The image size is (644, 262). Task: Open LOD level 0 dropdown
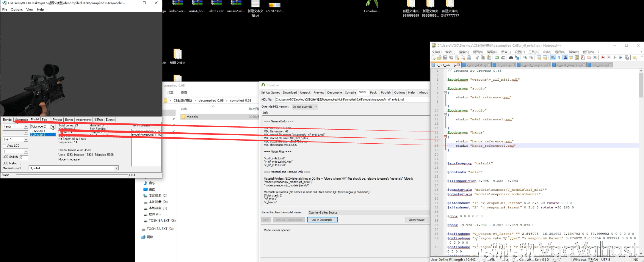26,151
